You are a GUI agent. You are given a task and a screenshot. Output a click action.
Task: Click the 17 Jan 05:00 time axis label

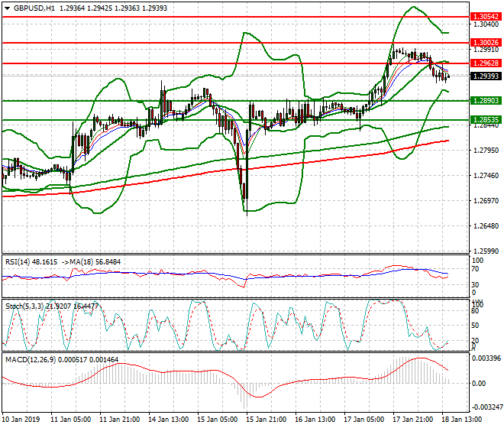[363, 420]
